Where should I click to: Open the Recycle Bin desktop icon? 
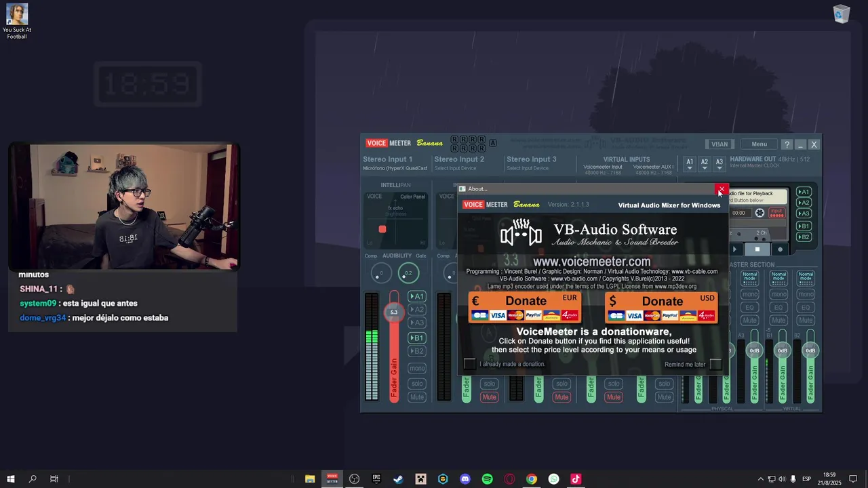click(x=842, y=14)
